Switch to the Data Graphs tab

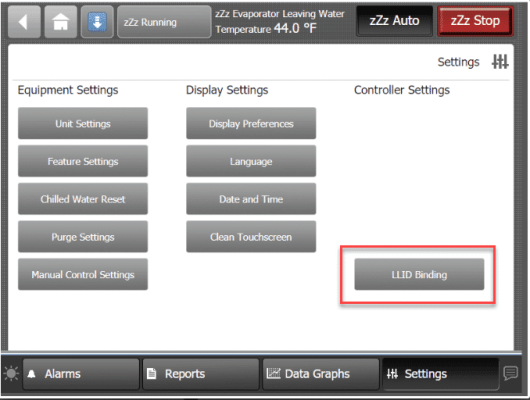(321, 374)
